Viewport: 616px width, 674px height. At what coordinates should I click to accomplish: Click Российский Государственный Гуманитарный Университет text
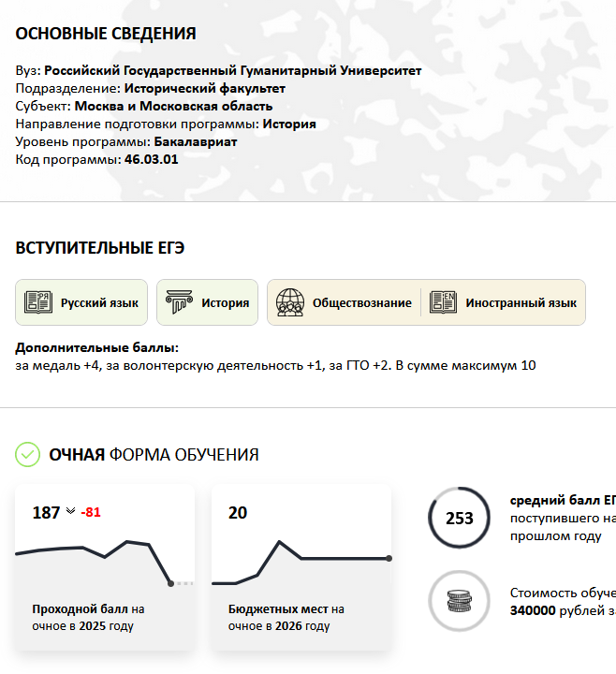(x=232, y=70)
